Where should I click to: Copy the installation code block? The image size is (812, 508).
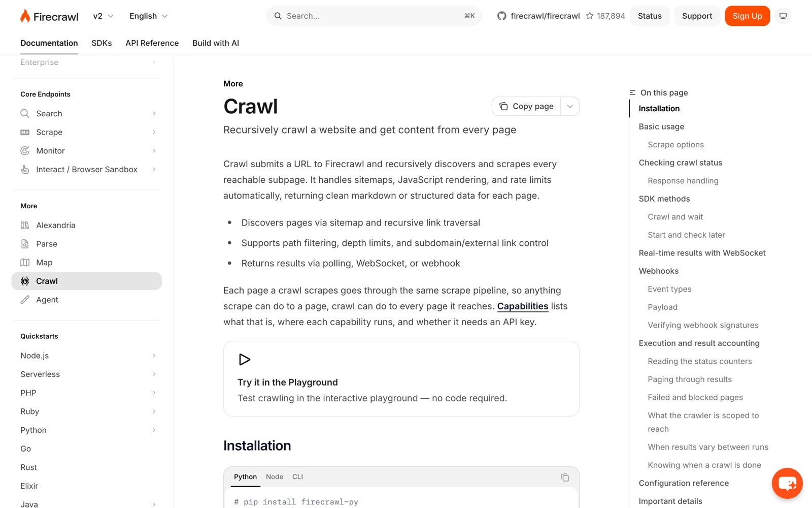[x=565, y=477]
